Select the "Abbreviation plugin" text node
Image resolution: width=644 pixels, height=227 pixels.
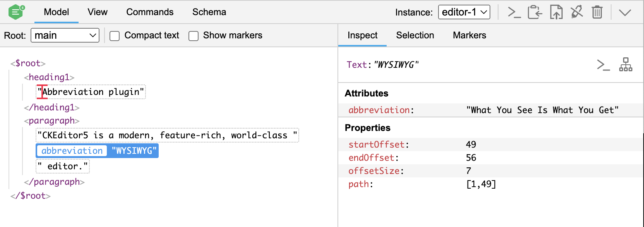[x=91, y=92]
